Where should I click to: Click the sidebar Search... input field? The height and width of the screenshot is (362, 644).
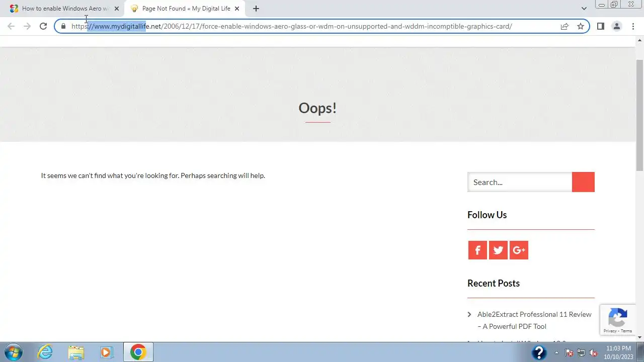click(520, 182)
